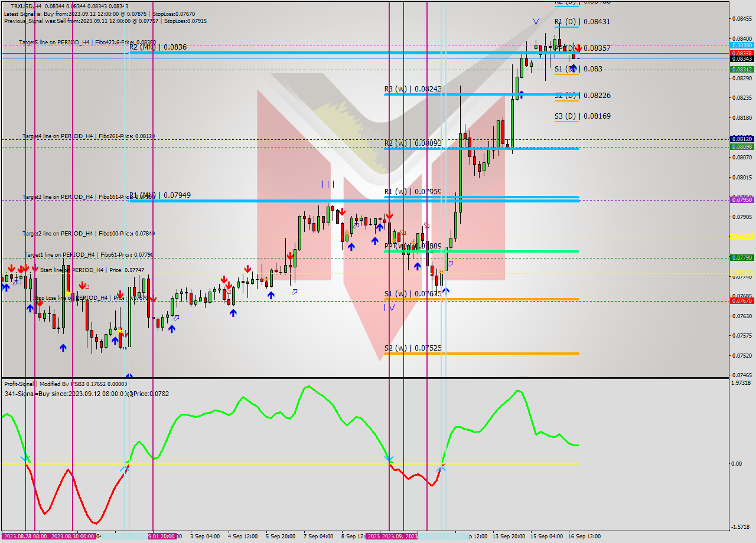Select the R1 (w) | 0.07959 pivot label
Image resolution: width=756 pixels, height=543 pixels.
[413, 192]
